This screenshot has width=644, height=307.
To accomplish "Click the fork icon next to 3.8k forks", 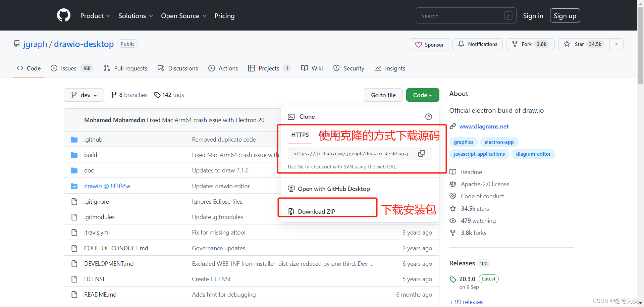I will click(453, 233).
